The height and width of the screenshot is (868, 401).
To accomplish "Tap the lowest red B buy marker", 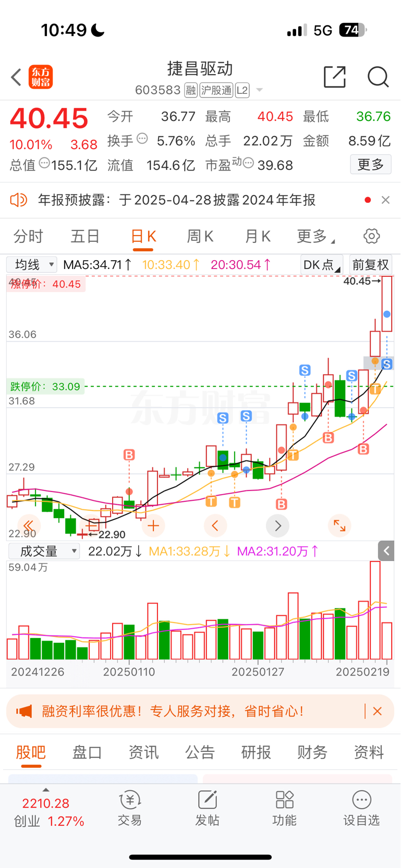I will pyautogui.click(x=281, y=504).
